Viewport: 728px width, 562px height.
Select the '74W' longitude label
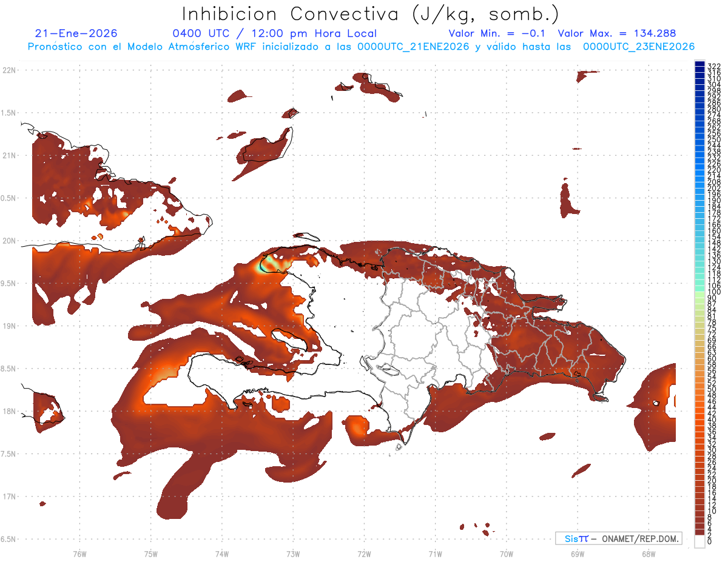click(x=221, y=554)
